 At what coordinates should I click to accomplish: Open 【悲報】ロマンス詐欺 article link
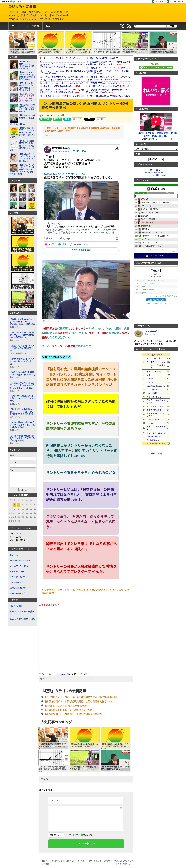pos(66,705)
